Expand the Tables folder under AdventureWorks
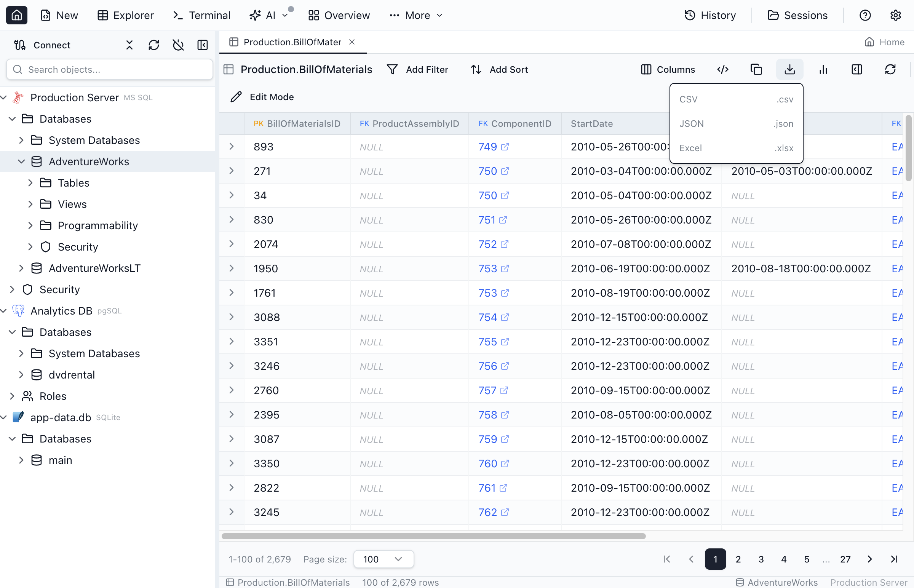 (31, 182)
